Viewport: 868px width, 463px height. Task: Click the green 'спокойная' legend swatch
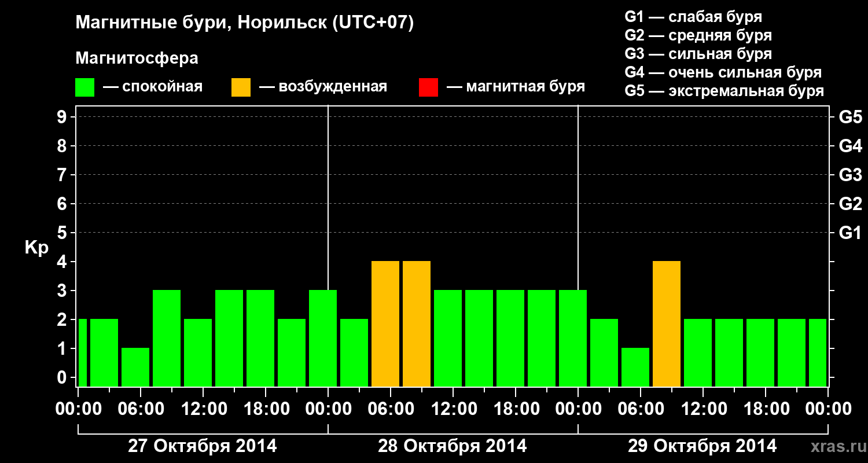pos(84,87)
